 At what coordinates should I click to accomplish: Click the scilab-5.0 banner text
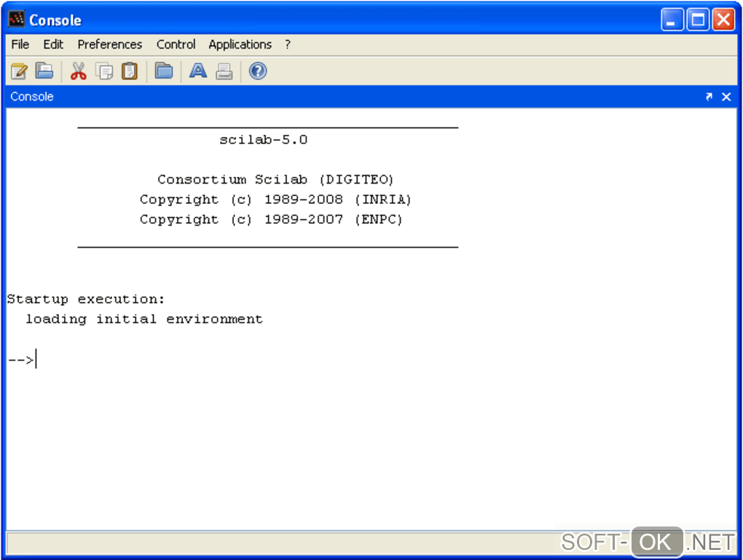click(264, 140)
